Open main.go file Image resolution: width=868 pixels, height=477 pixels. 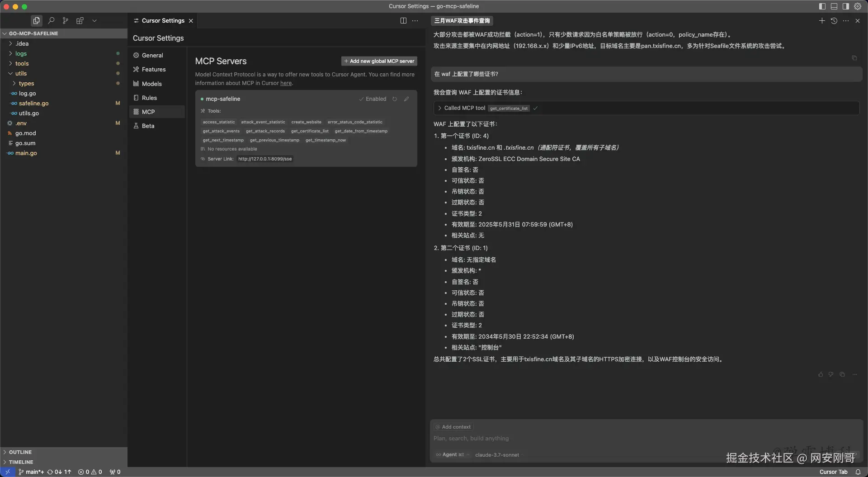64,153
